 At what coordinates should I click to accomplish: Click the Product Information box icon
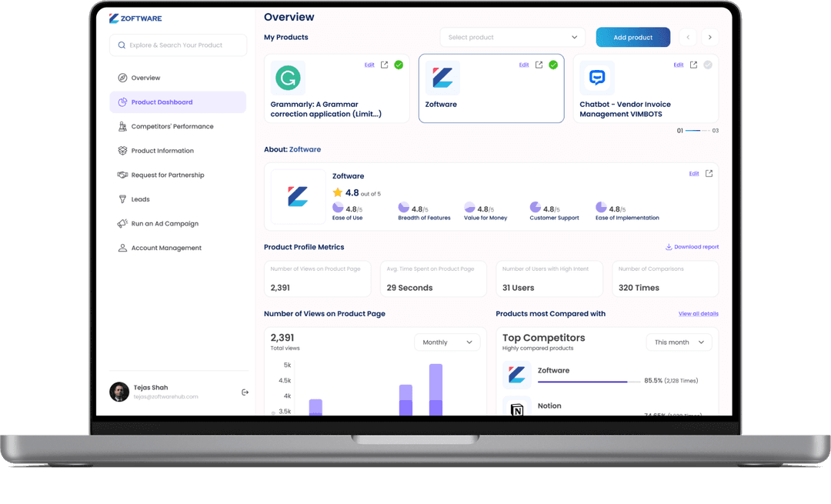click(x=122, y=151)
